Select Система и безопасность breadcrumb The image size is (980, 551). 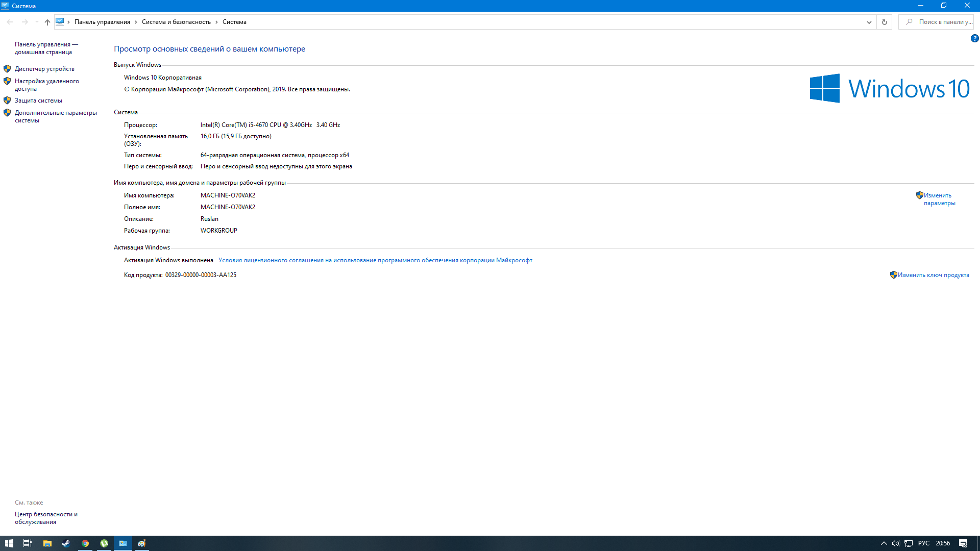[x=176, y=22]
